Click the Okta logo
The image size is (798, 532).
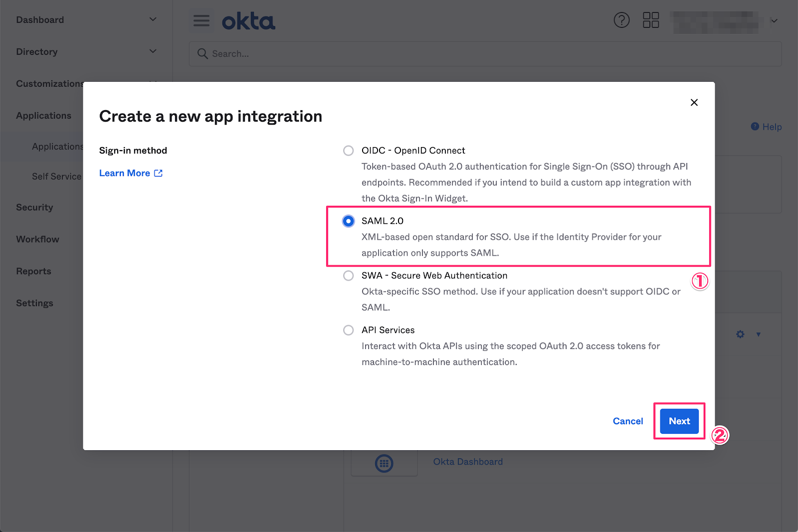248,21
